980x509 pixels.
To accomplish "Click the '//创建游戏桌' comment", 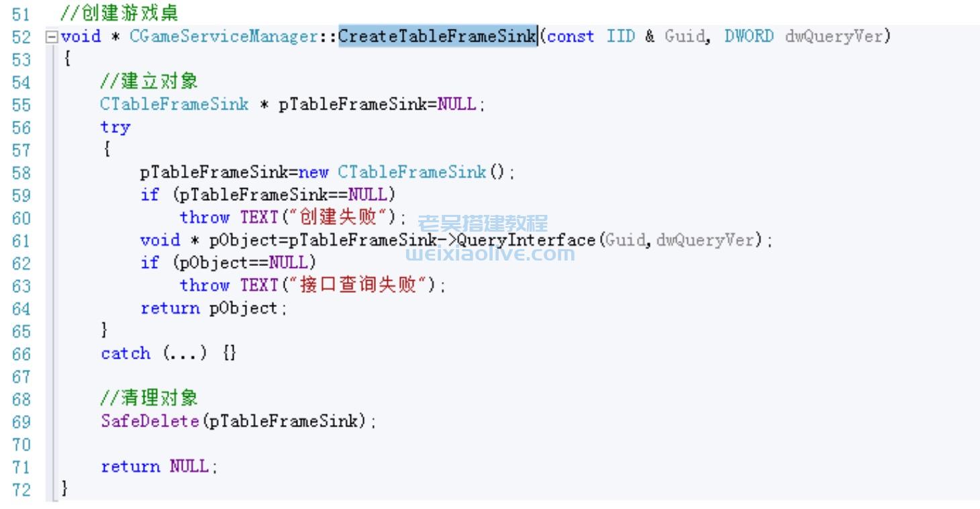I will [x=119, y=12].
